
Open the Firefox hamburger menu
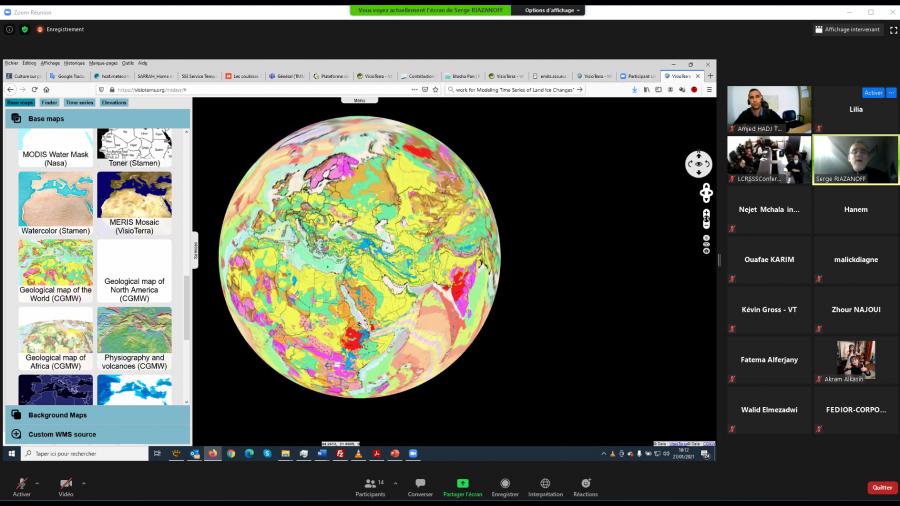[709, 89]
